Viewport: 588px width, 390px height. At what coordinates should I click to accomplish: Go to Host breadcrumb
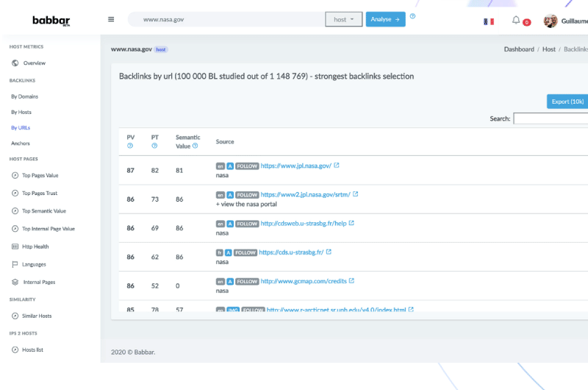pos(549,49)
